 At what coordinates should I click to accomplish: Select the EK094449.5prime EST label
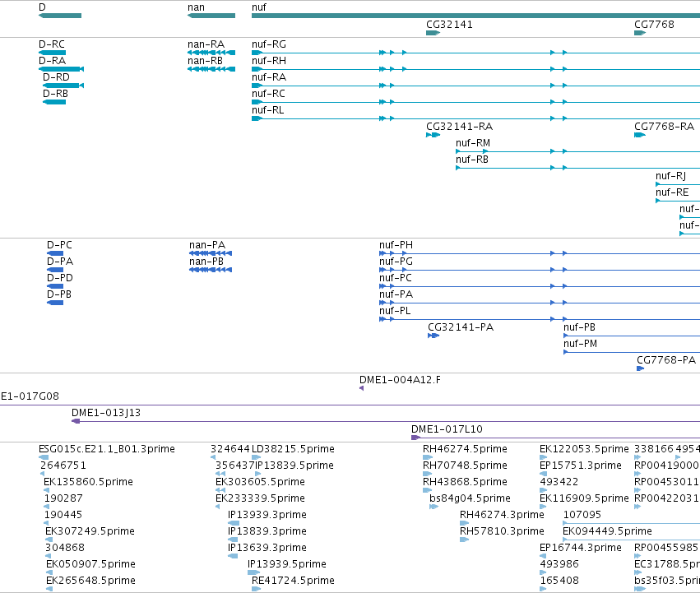608,531
